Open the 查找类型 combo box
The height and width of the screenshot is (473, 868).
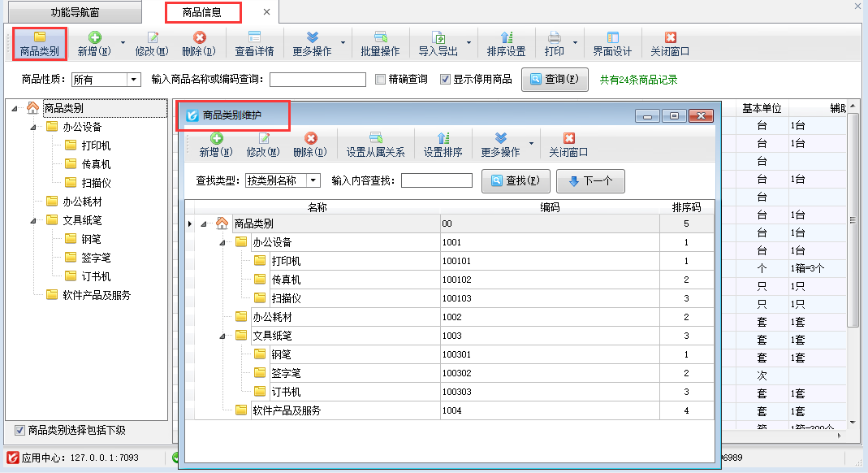point(313,180)
